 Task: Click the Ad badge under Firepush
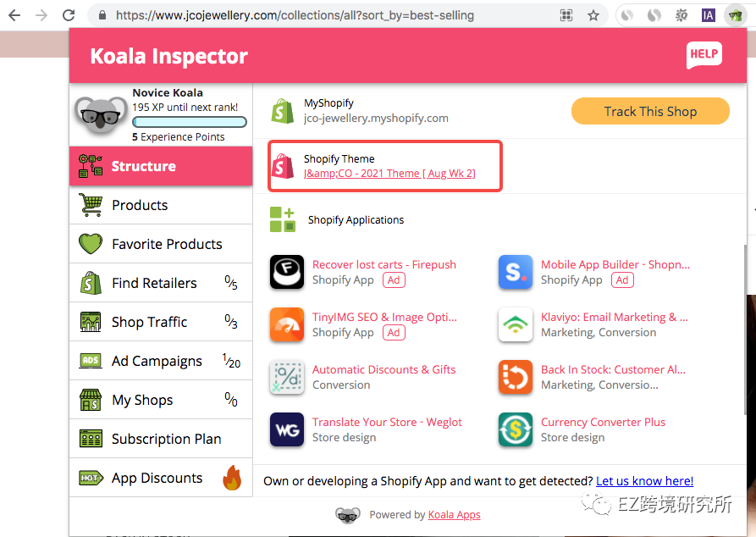click(x=394, y=280)
